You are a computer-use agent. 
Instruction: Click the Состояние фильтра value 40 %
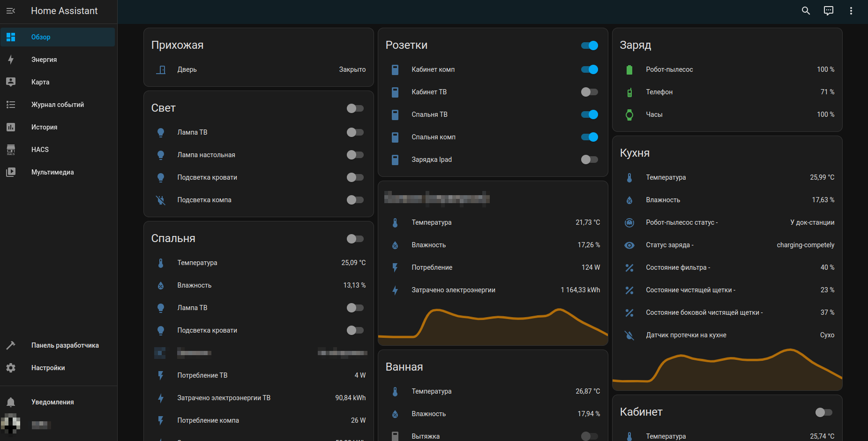tap(827, 267)
